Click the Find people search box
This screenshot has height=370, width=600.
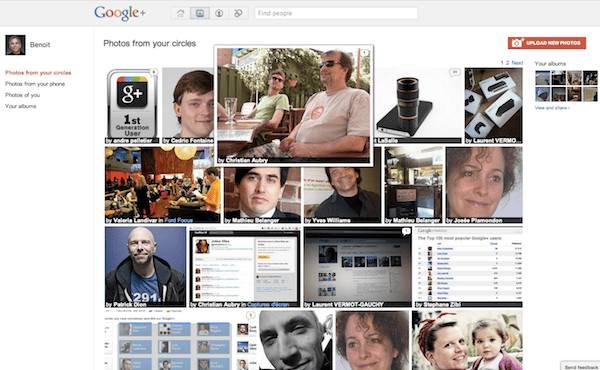(336, 13)
